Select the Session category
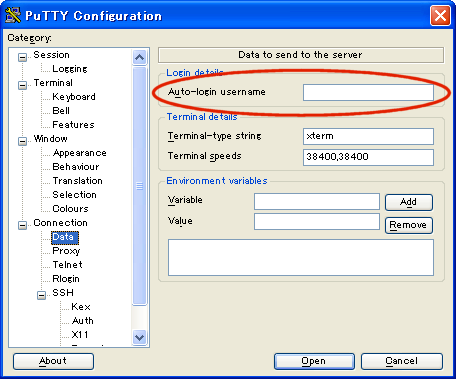This screenshot has height=379, width=456. (51, 55)
